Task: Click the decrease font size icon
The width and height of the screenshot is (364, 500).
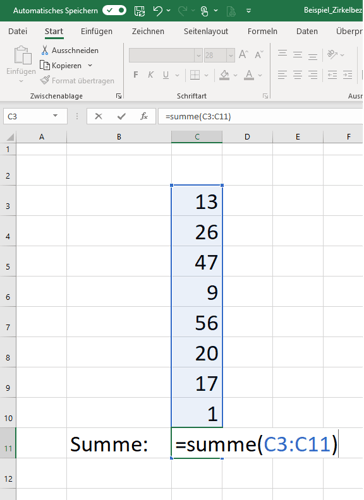Action: point(259,54)
